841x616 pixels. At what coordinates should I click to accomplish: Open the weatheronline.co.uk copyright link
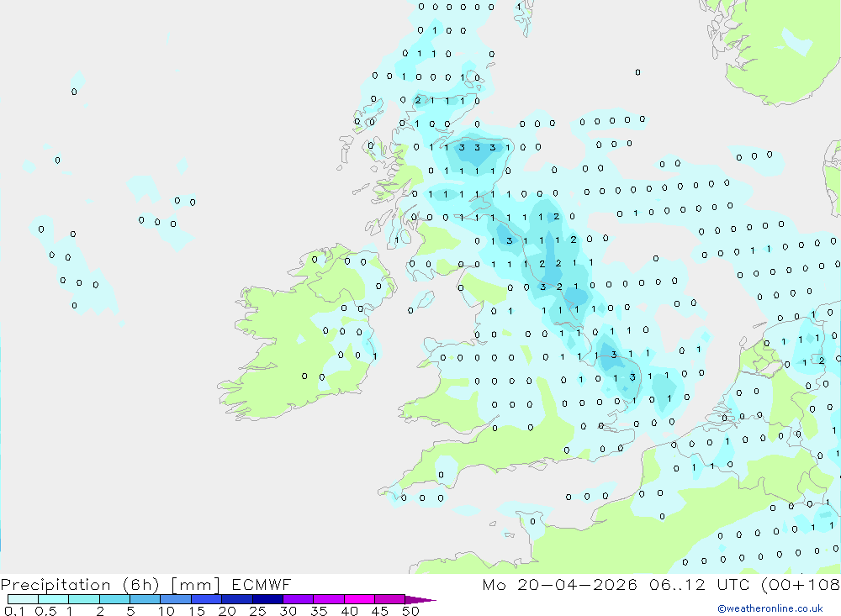tap(770, 608)
